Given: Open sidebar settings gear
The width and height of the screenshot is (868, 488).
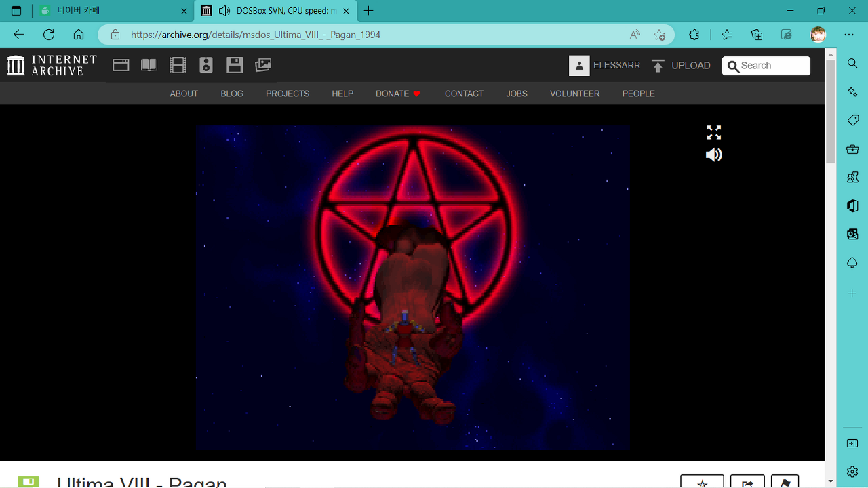Looking at the screenshot, I should point(852,471).
